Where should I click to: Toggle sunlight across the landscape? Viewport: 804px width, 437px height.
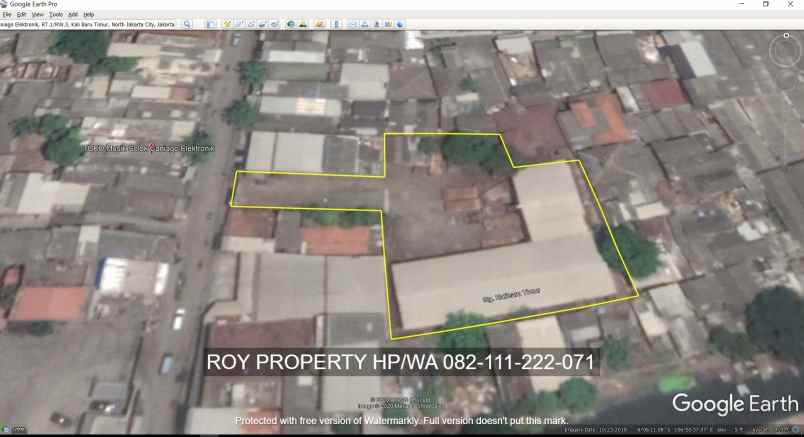pos(304,24)
